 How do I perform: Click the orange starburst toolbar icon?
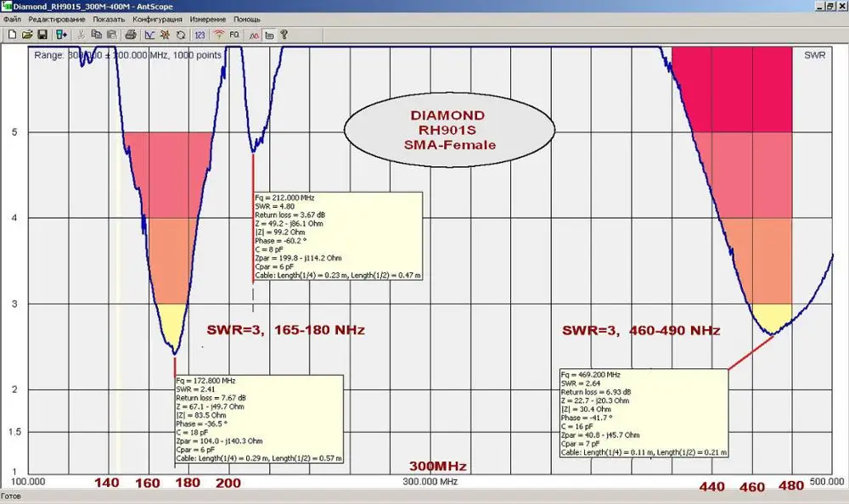(x=166, y=35)
